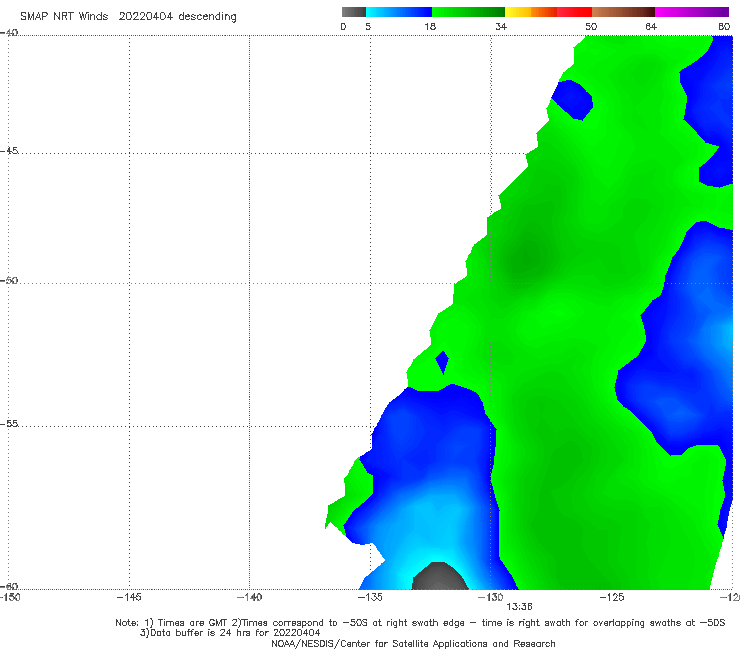Click the longitude axis label '-135'
This screenshot has height=650, width=740.
pyautogui.click(x=370, y=597)
